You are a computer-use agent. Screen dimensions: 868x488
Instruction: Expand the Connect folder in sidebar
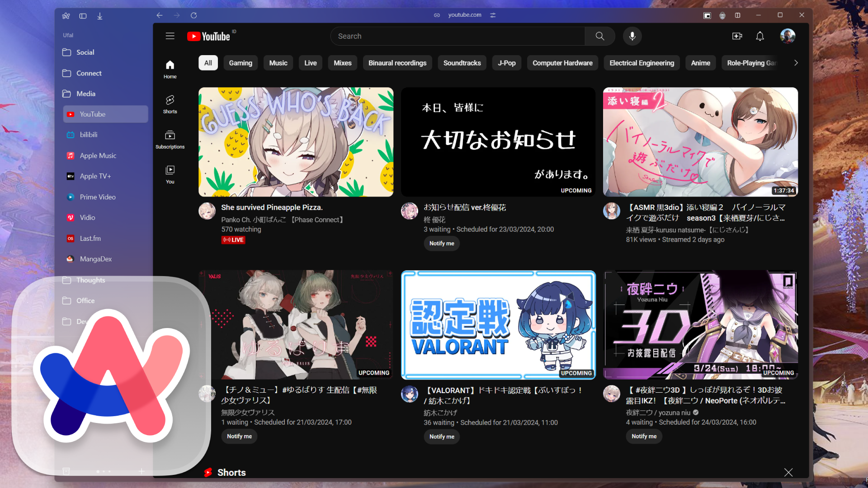(x=105, y=73)
